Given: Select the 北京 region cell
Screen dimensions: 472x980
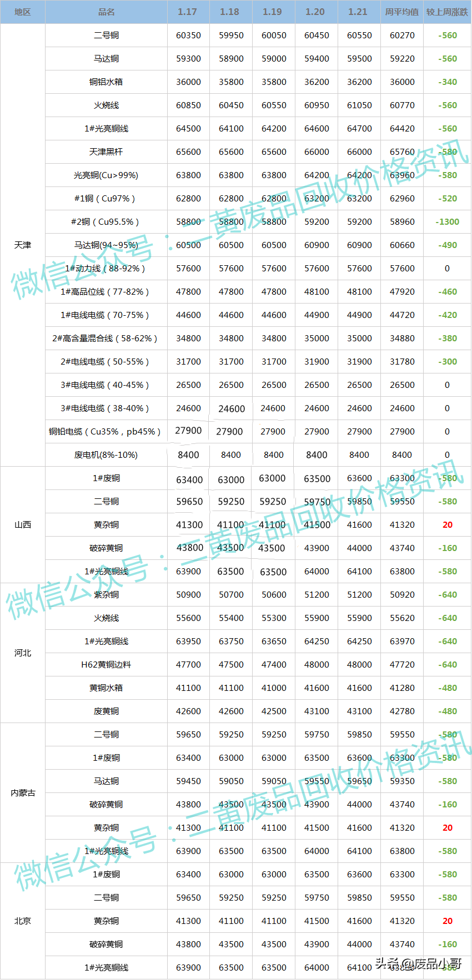Looking at the screenshot, I should 22,921.
